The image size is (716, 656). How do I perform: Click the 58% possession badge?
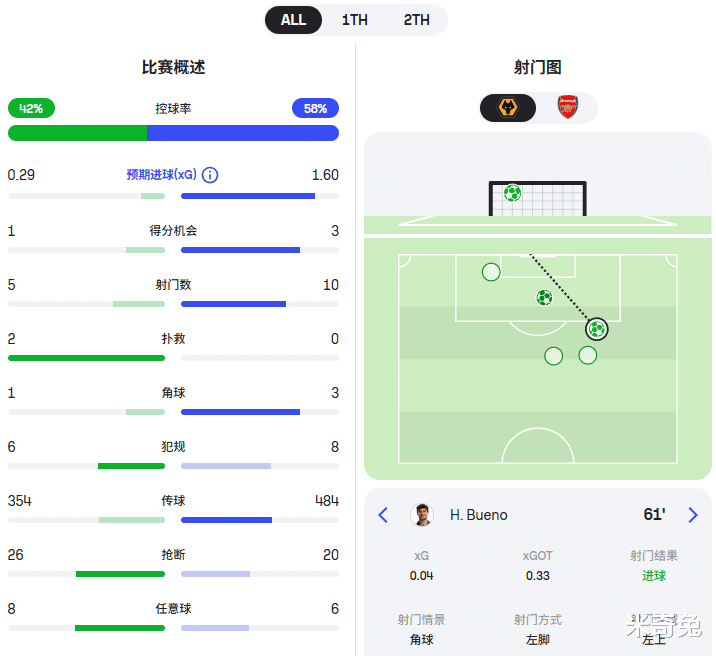[x=315, y=108]
